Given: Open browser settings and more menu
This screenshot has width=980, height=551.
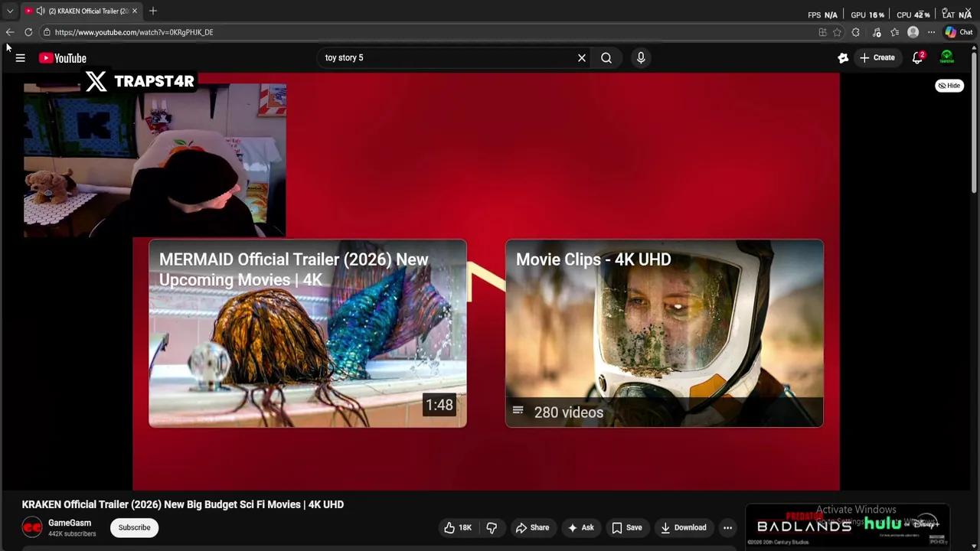Looking at the screenshot, I should (x=931, y=32).
